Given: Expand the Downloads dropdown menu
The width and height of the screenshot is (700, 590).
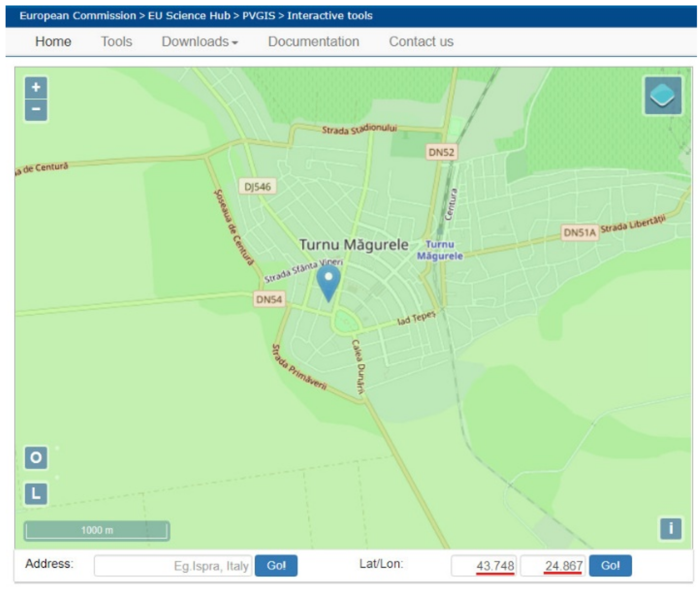Looking at the screenshot, I should point(200,42).
